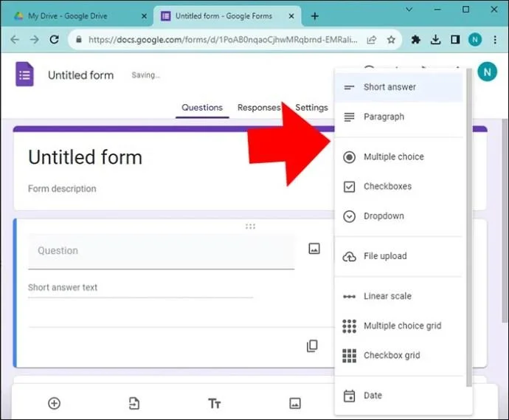Select Multiple choice question type
The height and width of the screenshot is (420, 509).
click(x=393, y=156)
